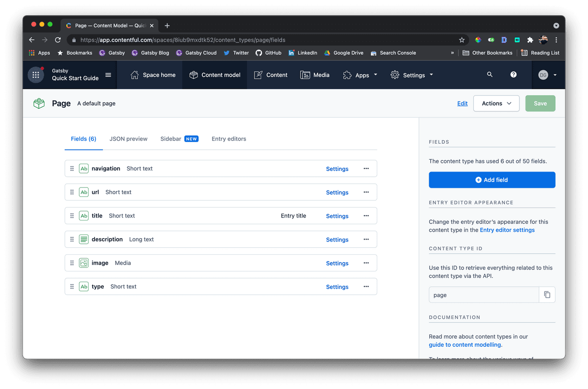Click the Add field button
588x389 pixels.
[x=491, y=180]
